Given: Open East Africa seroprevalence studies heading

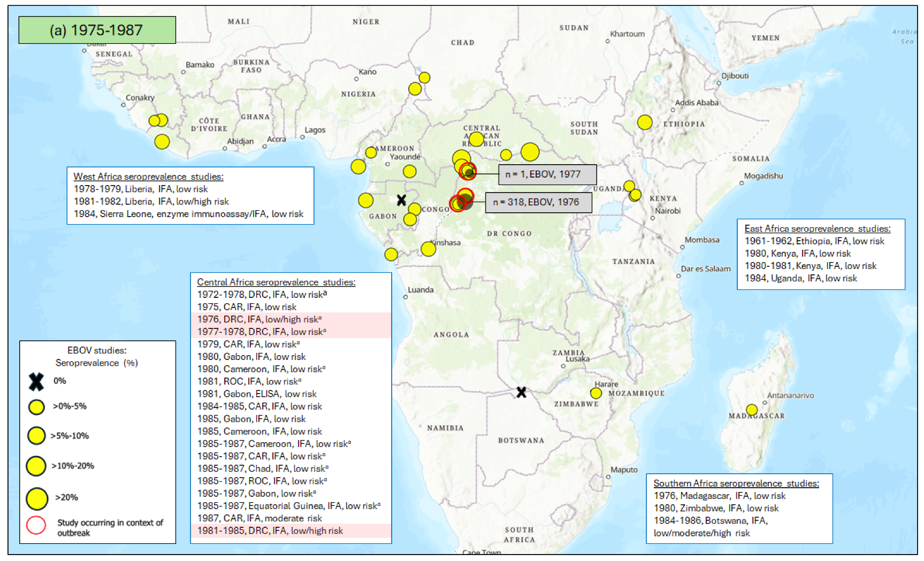Looking at the screenshot, I should [x=817, y=228].
